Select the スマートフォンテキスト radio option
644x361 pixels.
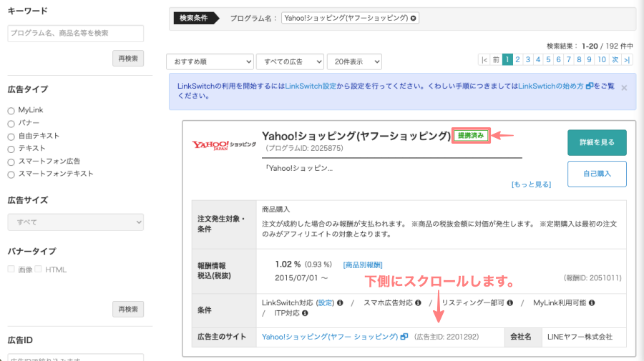pos(11,174)
